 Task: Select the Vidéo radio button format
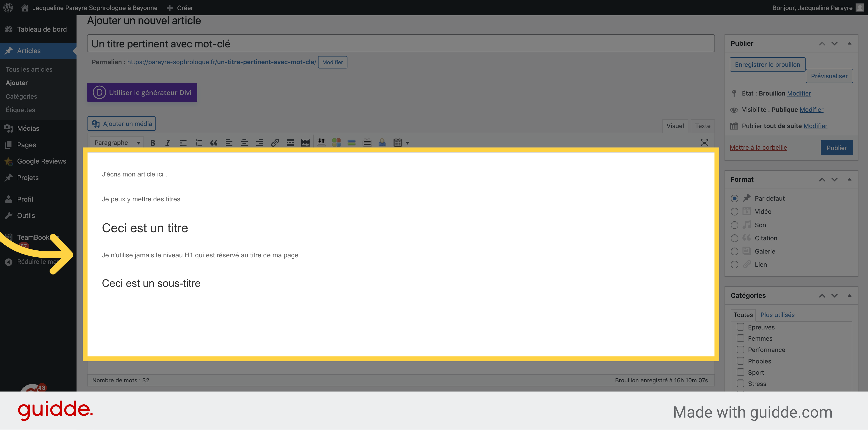(734, 212)
